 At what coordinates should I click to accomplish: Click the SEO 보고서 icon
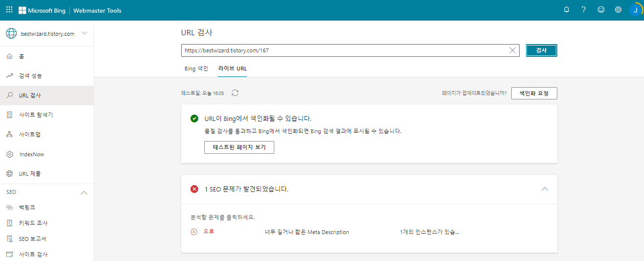(x=9, y=238)
